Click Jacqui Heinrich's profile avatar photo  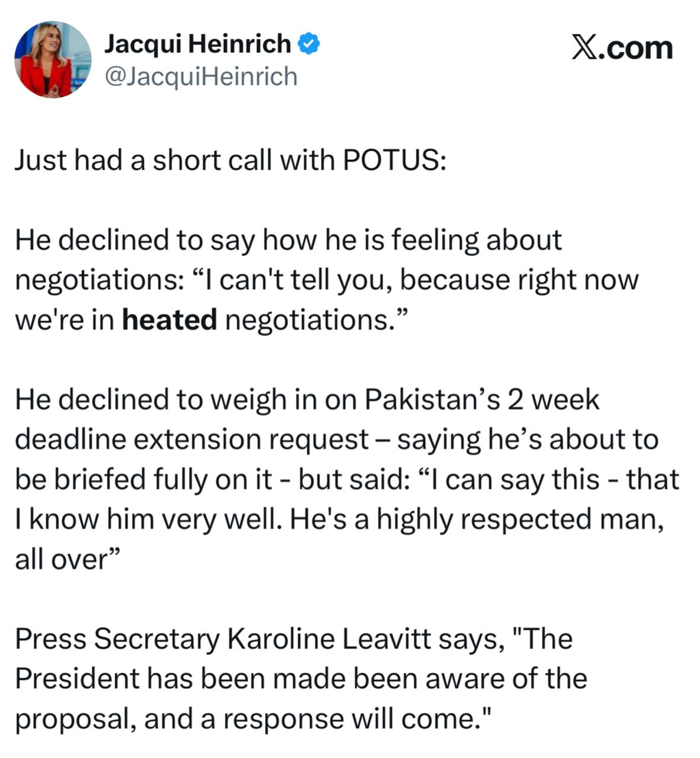(53, 60)
